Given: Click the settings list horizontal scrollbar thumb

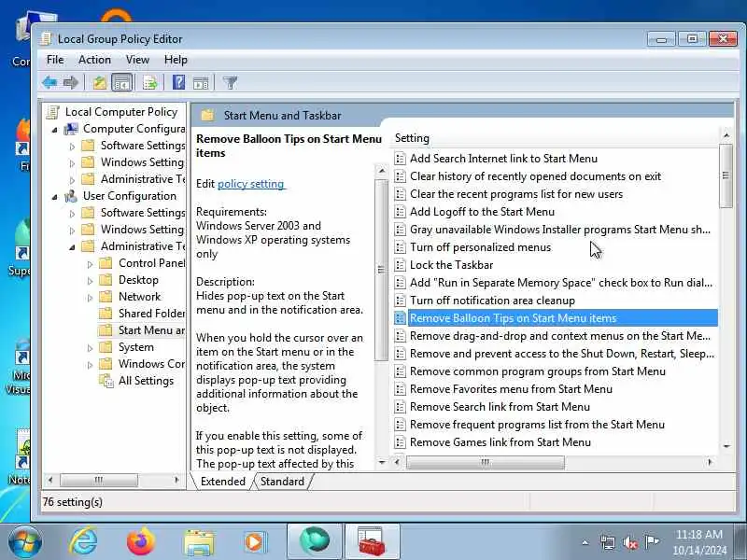Looking at the screenshot, I should (x=485, y=462).
